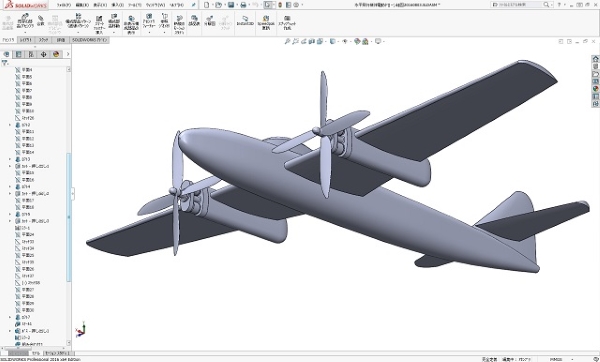Toggle the menu bar pin icon
This screenshot has width=600, height=362.
194,5
